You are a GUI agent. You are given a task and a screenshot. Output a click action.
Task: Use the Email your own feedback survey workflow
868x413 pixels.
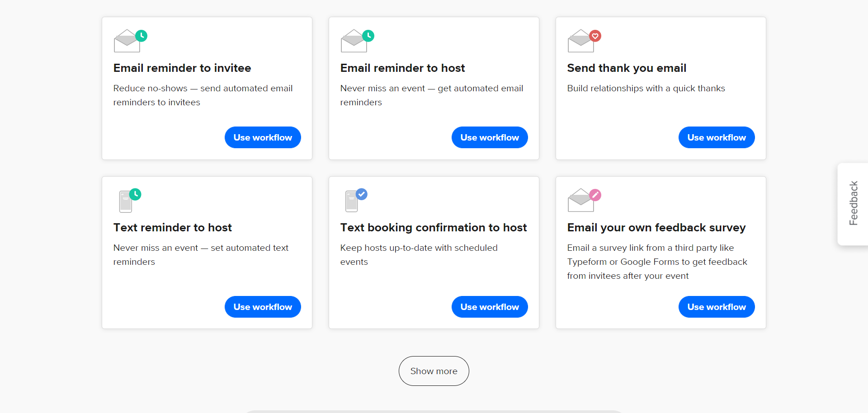coord(717,307)
